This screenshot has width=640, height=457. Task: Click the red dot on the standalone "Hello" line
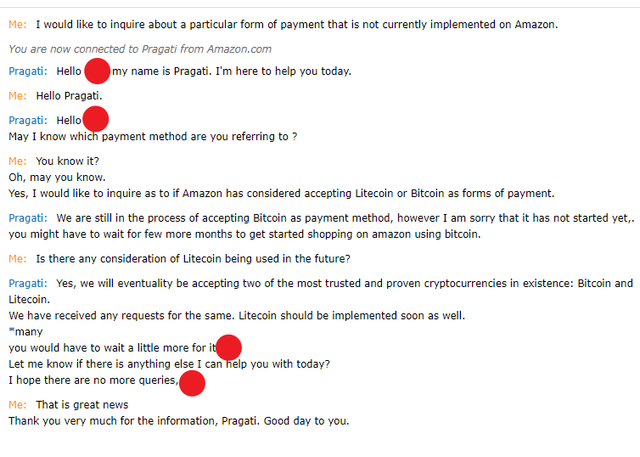tap(96, 119)
